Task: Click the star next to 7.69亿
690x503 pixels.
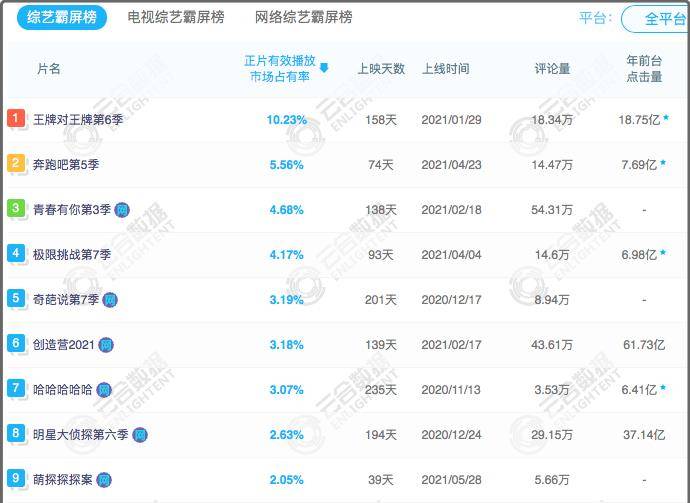Action: click(x=663, y=163)
